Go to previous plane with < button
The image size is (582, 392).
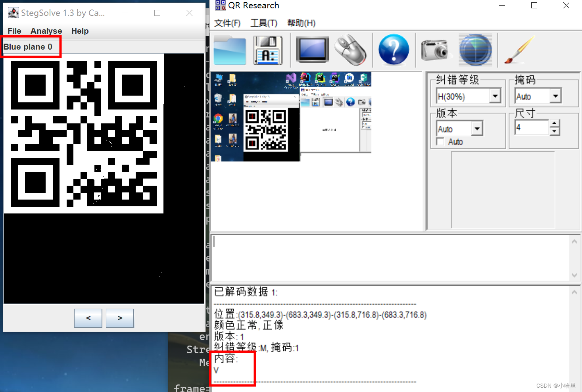point(88,318)
